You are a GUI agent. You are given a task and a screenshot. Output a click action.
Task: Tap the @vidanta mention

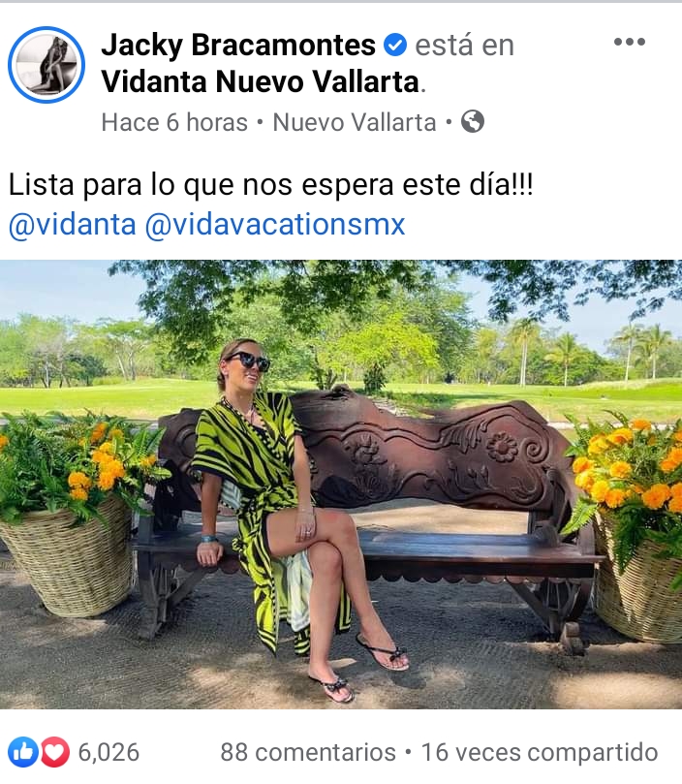point(73,225)
